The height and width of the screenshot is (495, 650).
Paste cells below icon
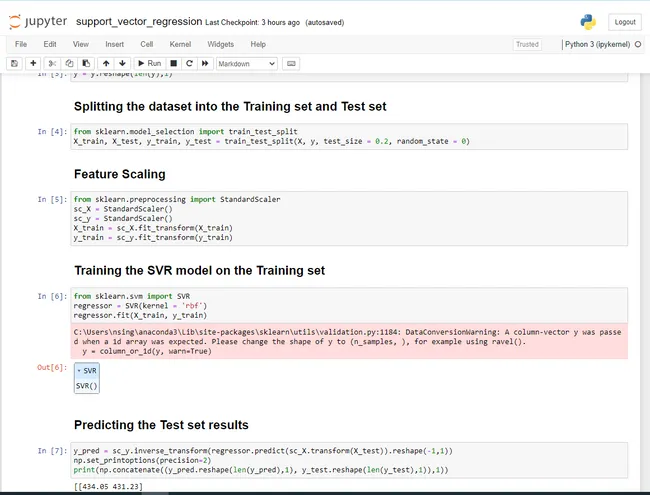pyautogui.click(x=86, y=63)
